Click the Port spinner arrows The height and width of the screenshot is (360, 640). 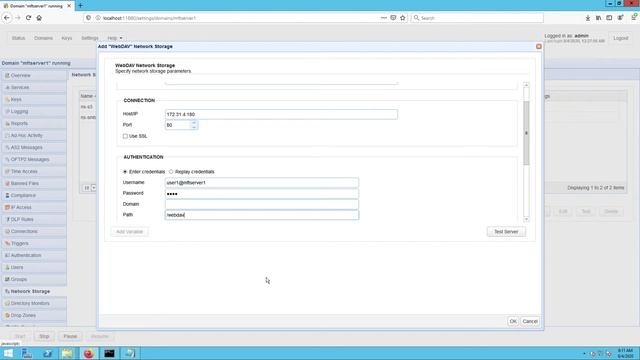click(194, 125)
